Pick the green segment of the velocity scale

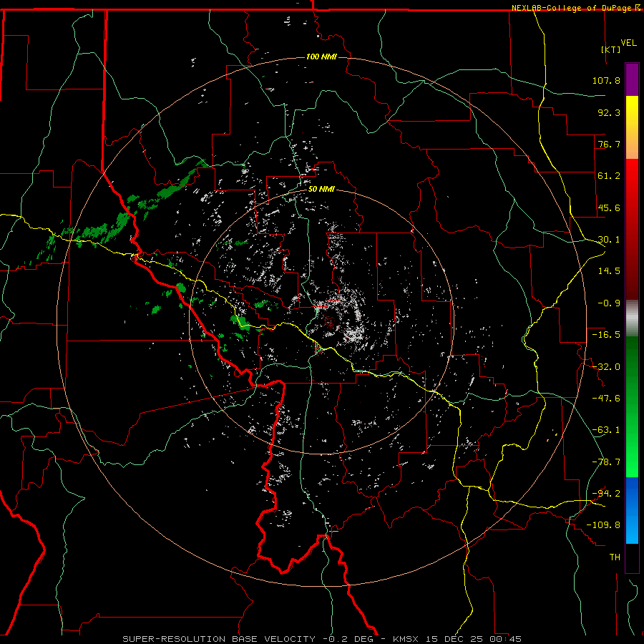[x=632, y=406]
